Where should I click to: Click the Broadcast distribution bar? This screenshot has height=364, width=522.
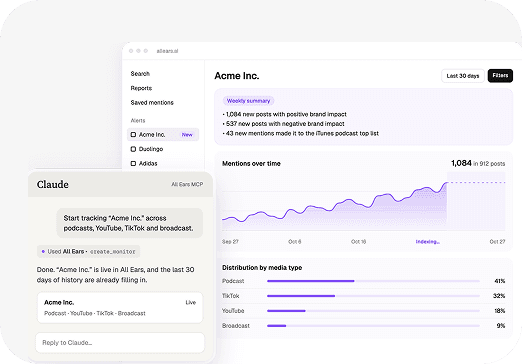coord(373,326)
